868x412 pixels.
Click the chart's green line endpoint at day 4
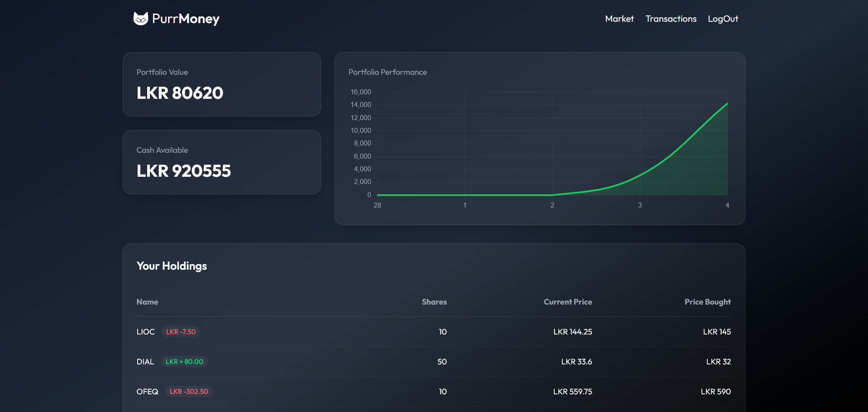point(727,104)
